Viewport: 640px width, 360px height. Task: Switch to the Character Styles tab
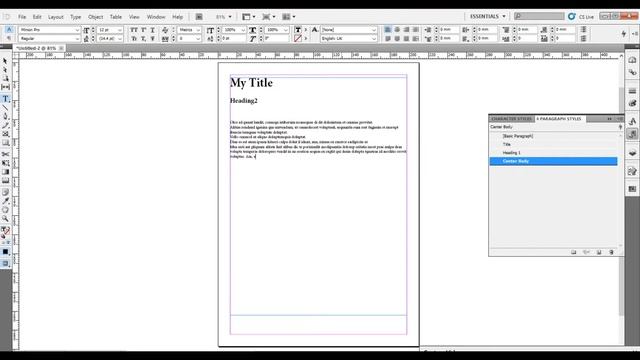pyautogui.click(x=511, y=119)
